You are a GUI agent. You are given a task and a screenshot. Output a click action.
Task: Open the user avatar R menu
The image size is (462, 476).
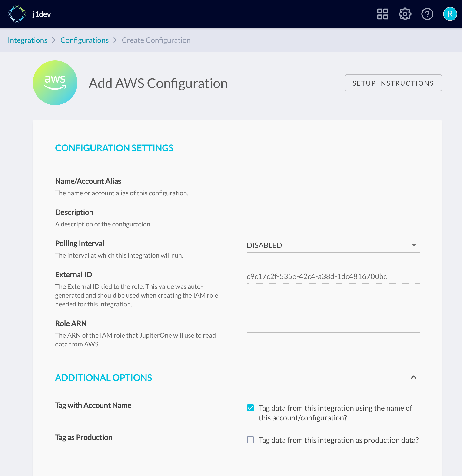(x=450, y=14)
